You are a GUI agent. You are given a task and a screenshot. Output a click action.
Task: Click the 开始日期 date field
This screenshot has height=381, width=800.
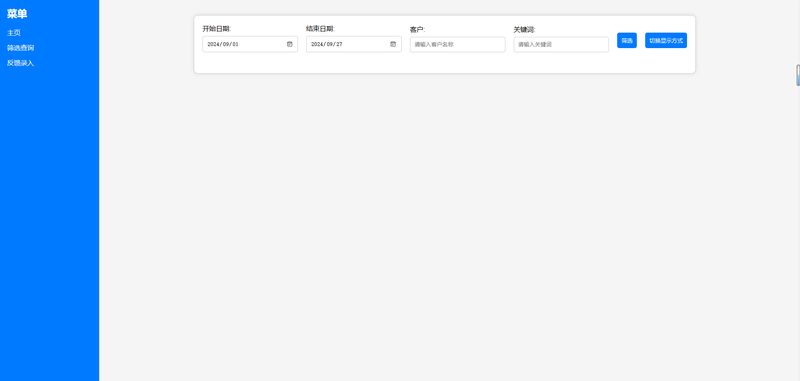pyautogui.click(x=250, y=44)
